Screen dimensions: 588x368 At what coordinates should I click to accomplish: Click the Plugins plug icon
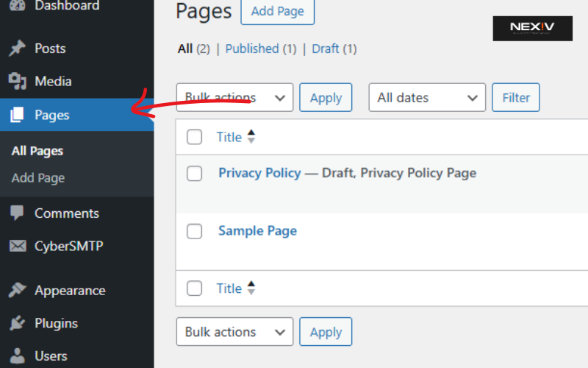[x=17, y=324]
